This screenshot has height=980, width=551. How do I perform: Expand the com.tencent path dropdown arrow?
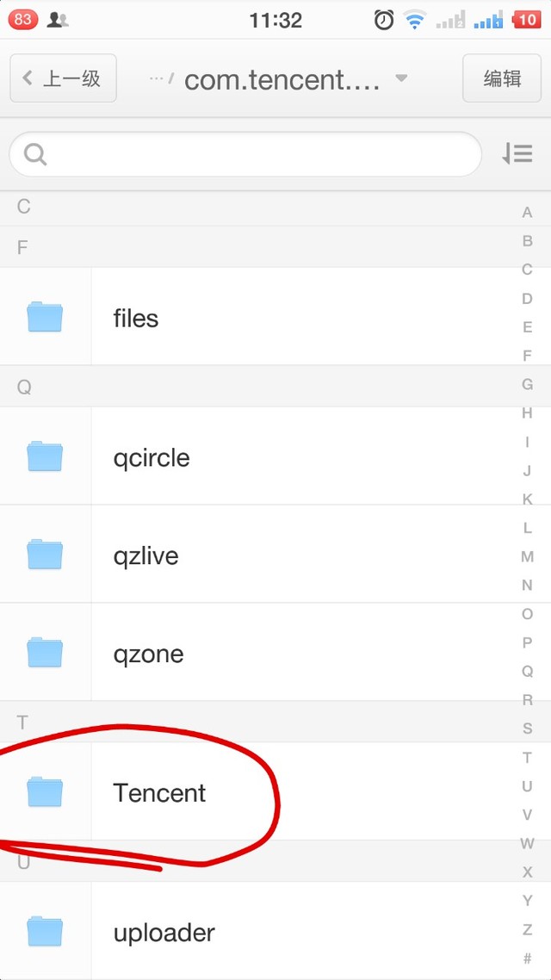(x=401, y=78)
